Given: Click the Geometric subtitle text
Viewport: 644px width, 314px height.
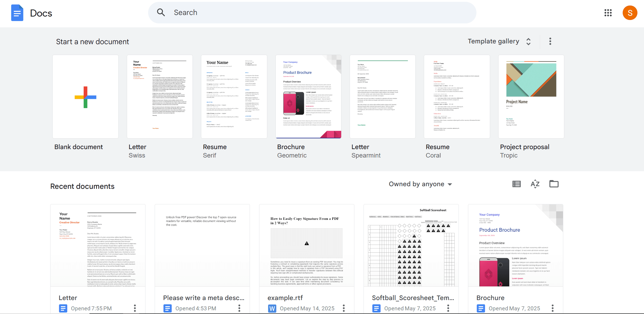Looking at the screenshot, I should [x=292, y=155].
